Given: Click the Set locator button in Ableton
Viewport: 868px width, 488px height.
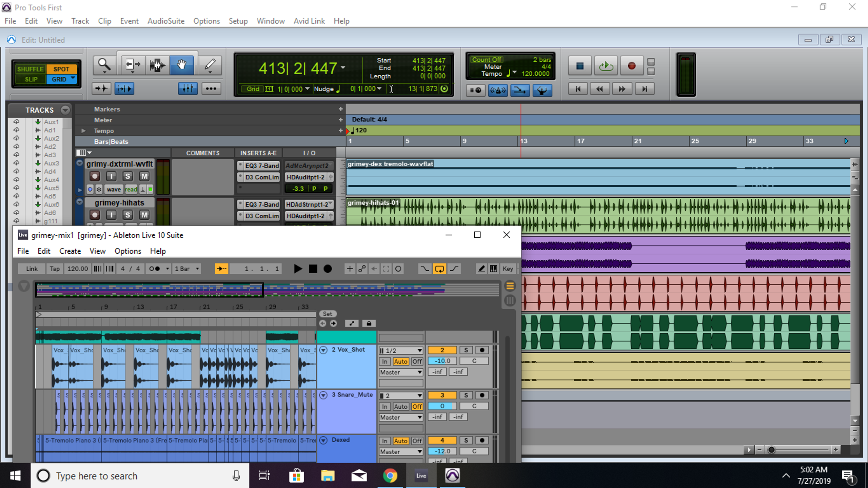Looking at the screenshot, I should [327, 314].
